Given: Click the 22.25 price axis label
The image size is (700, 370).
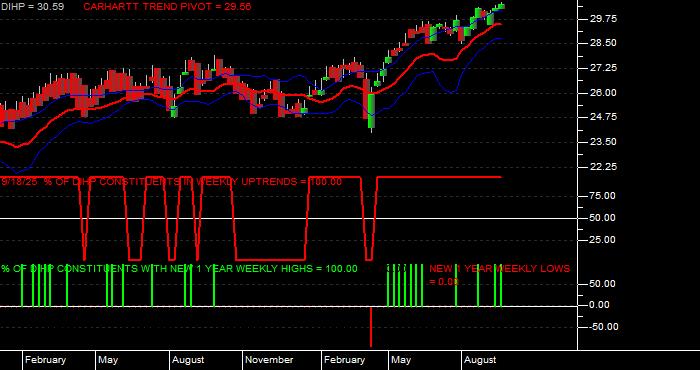Looking at the screenshot, I should click(x=603, y=166).
